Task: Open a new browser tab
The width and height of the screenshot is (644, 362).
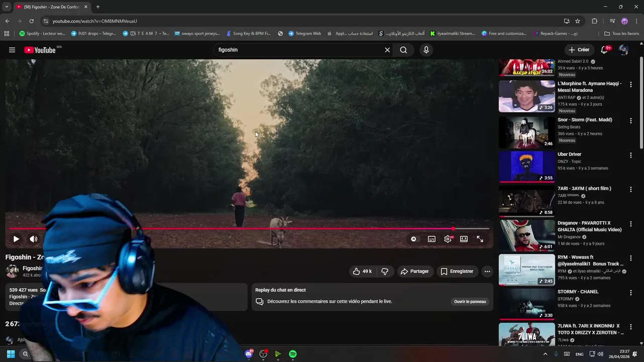Action: coord(98,7)
